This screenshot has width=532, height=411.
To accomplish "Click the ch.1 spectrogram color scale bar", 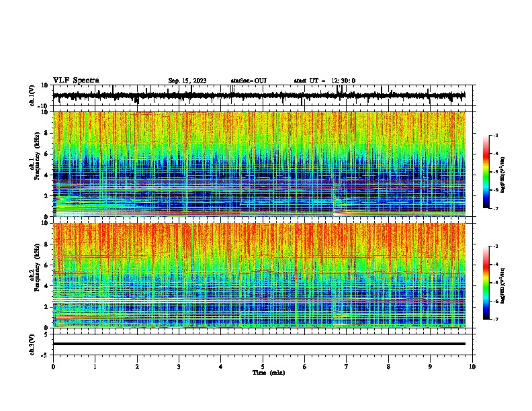I will click(x=486, y=172).
